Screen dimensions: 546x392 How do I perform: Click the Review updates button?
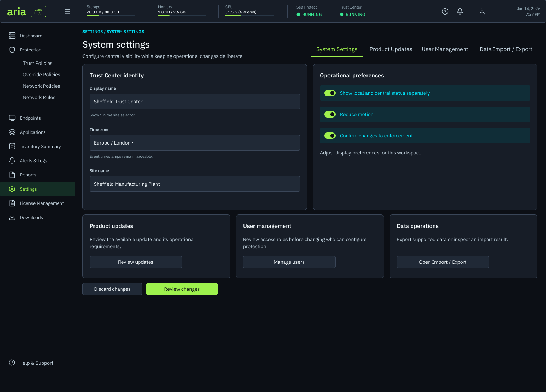click(136, 262)
